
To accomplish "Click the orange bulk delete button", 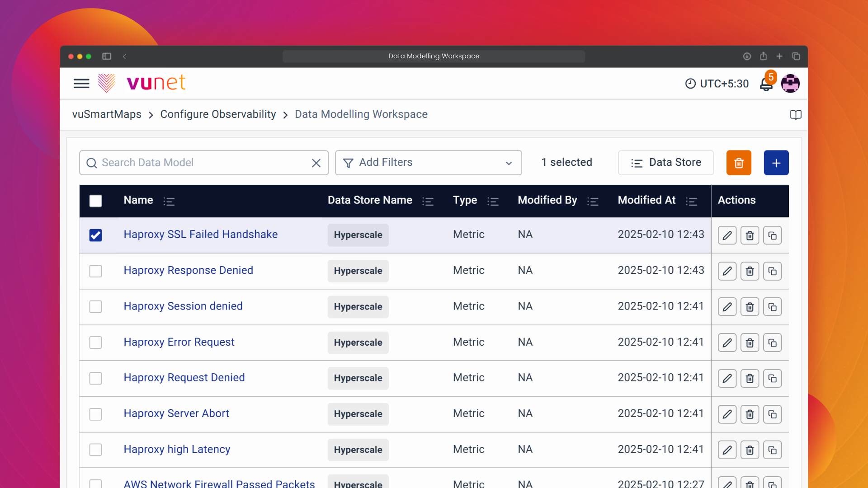I will click(x=739, y=163).
